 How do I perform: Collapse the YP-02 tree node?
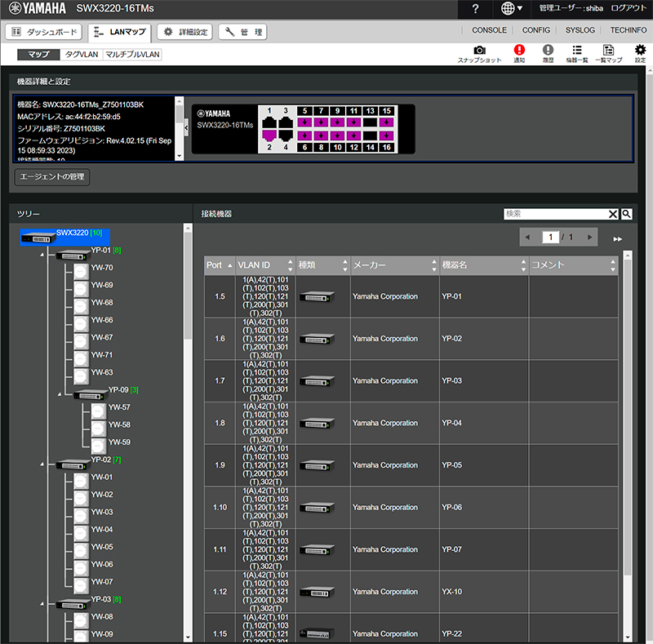tap(42, 464)
